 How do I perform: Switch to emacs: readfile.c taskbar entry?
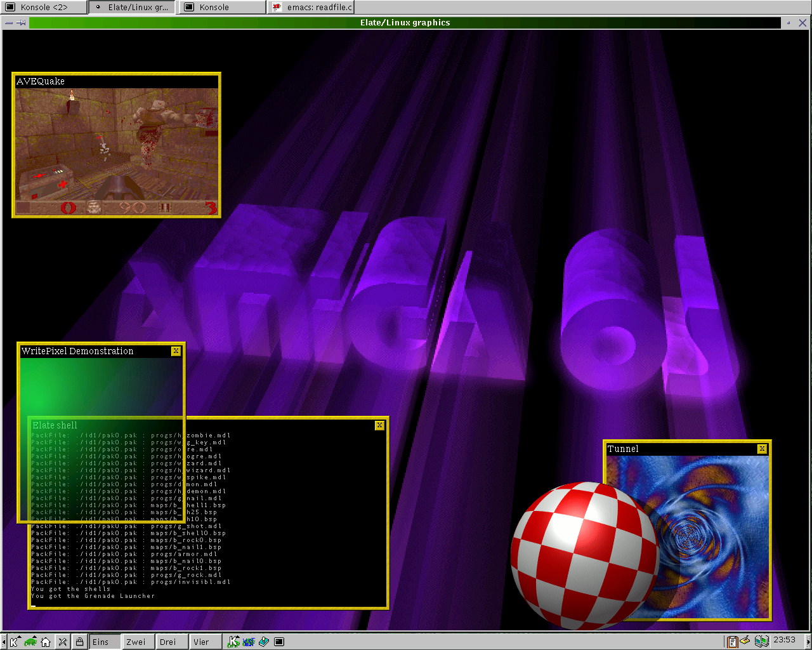pos(311,7)
